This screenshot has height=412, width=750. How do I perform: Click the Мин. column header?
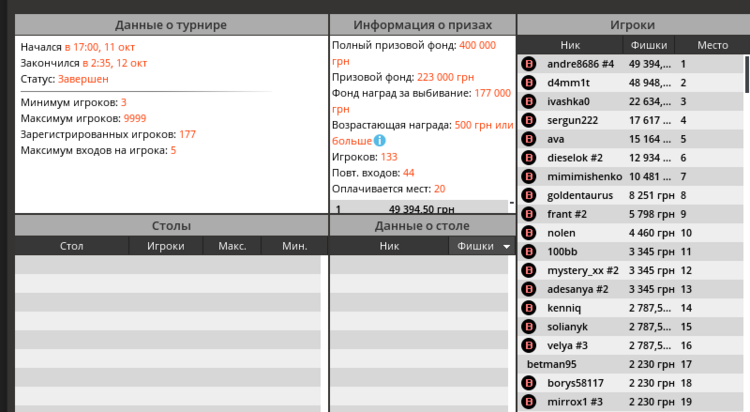coord(294,246)
